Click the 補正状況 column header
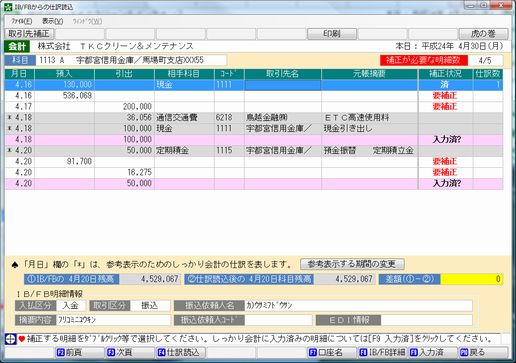 pyautogui.click(x=446, y=74)
